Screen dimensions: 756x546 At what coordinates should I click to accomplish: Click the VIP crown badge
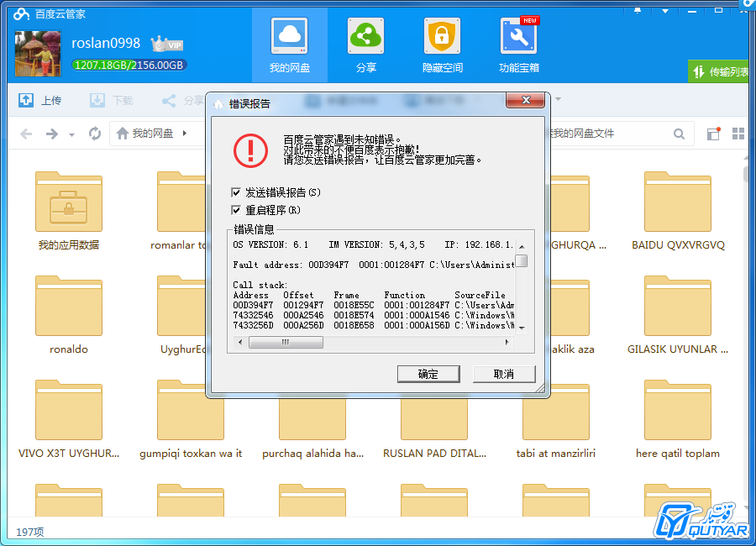167,44
